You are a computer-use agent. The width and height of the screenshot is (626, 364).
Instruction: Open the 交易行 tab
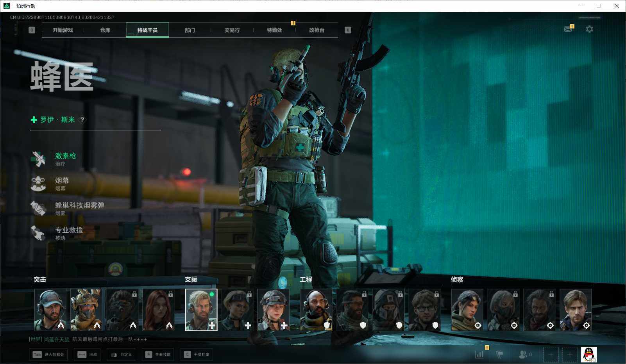(x=232, y=30)
